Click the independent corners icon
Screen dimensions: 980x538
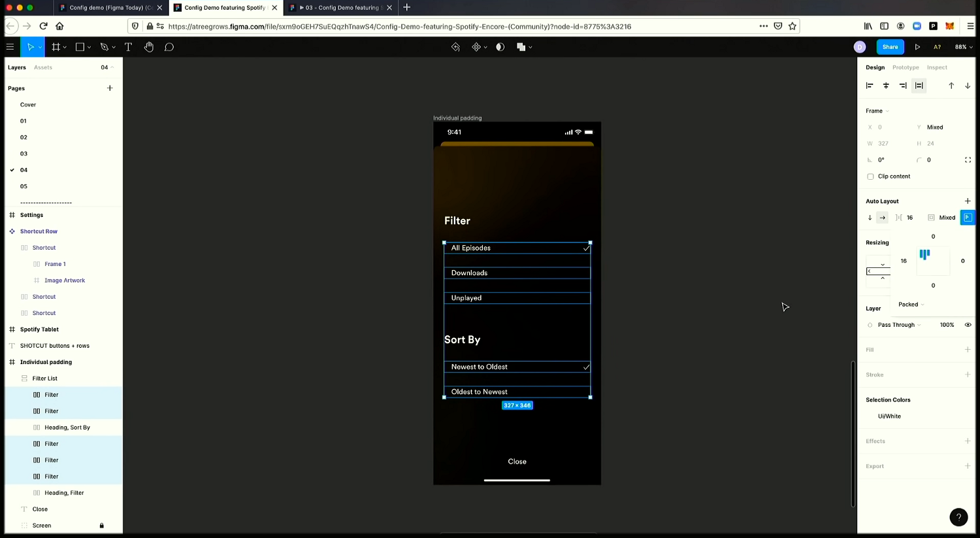click(968, 160)
